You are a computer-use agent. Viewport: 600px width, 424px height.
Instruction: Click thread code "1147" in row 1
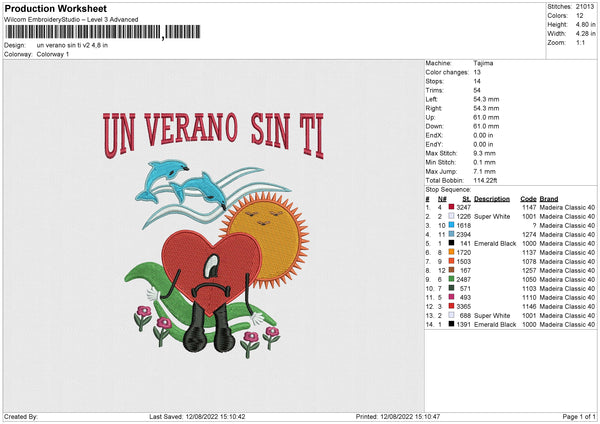[x=529, y=207]
